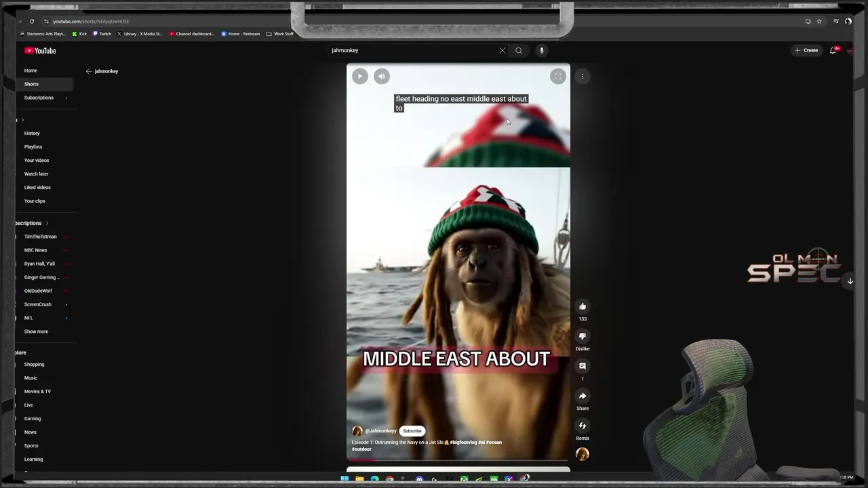The width and height of the screenshot is (868, 488).
Task: Bookmark this page with star icon
Action: (x=818, y=21)
